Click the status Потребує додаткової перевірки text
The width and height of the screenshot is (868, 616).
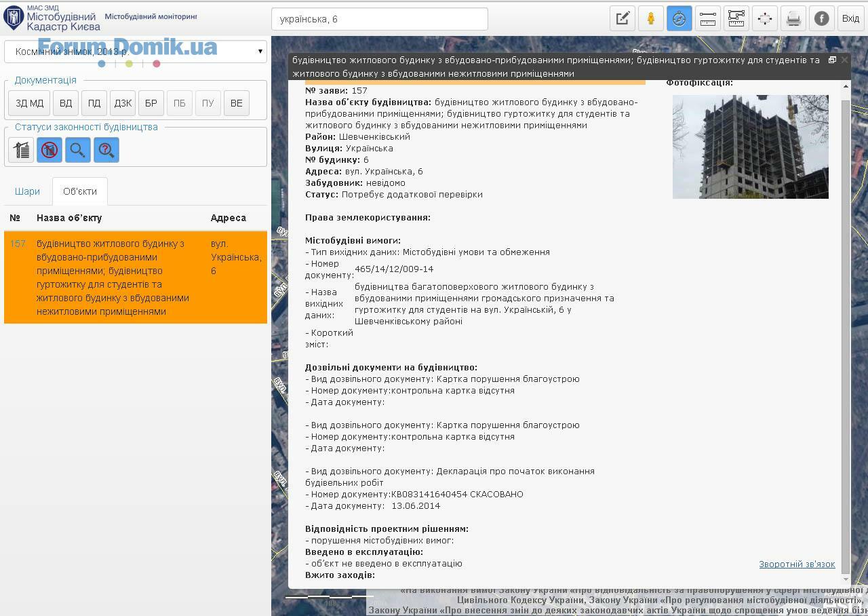click(x=412, y=195)
